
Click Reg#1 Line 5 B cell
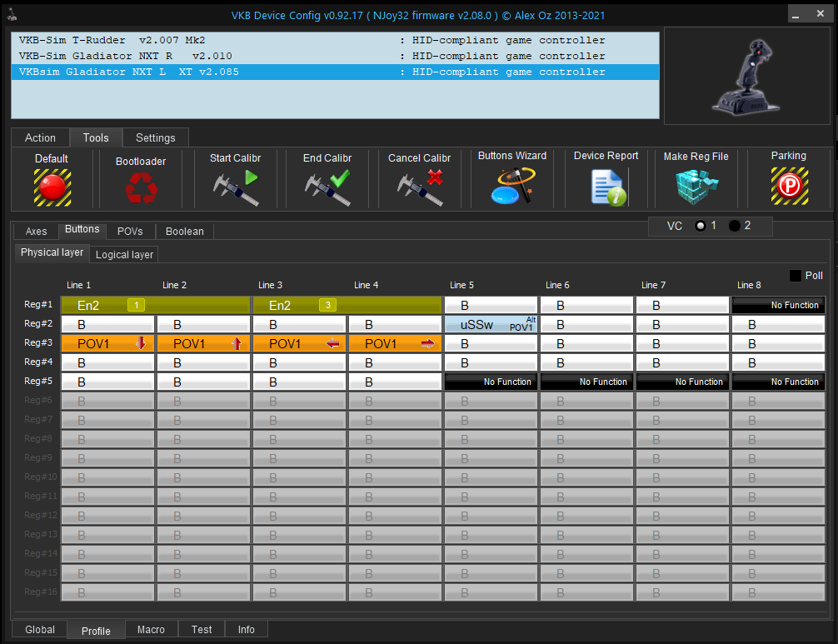click(x=491, y=305)
